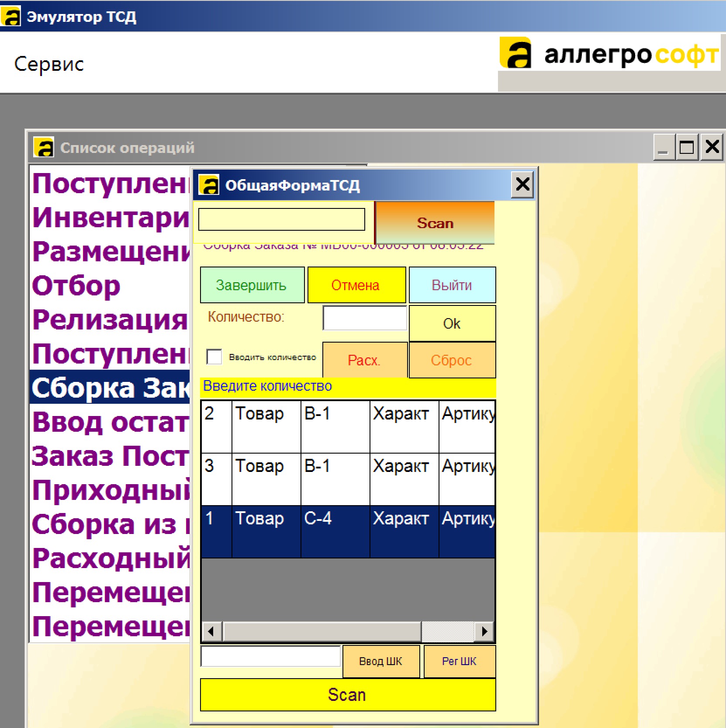The width and height of the screenshot is (726, 728).
Task: Select Приходный operation in list
Action: (x=110, y=490)
